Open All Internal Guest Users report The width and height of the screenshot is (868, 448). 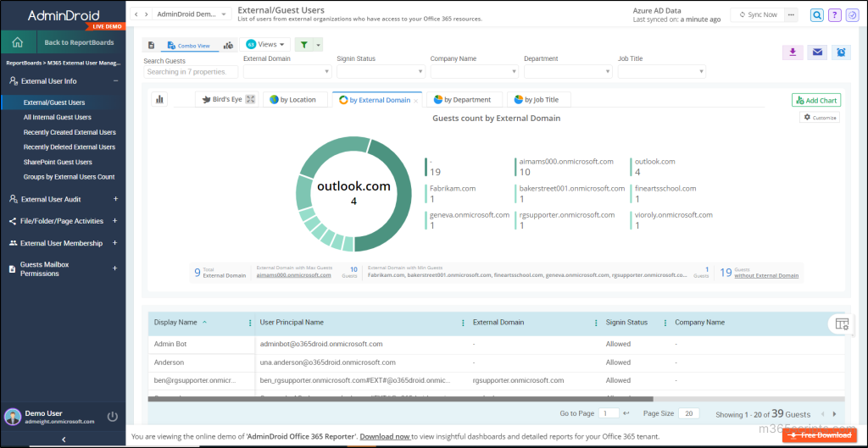[58, 117]
